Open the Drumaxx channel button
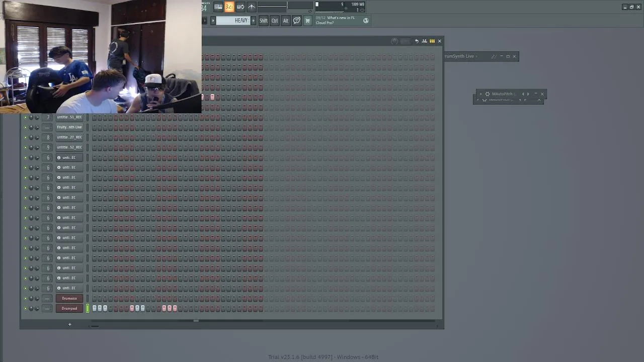The width and height of the screenshot is (644, 362). coord(69,298)
